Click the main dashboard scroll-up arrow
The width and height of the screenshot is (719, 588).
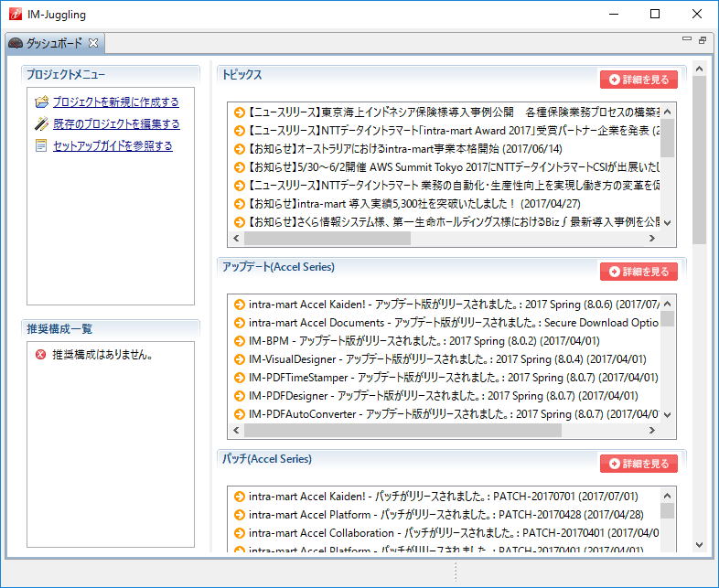(699, 69)
